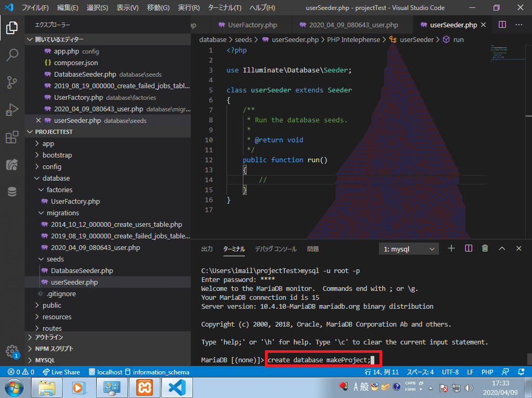
Task: Click information_schema database in status bar
Action: coord(157,372)
